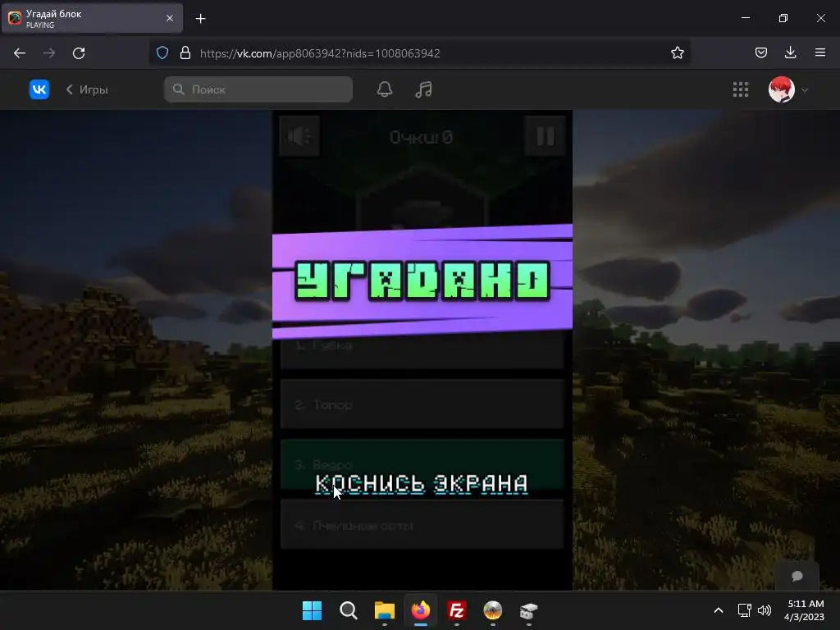This screenshot has width=840, height=630.
Task: Open the VK logo home
Action: (x=39, y=89)
